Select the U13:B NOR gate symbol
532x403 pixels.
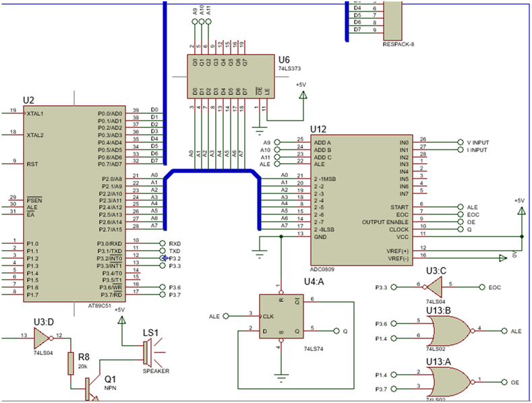click(x=450, y=331)
